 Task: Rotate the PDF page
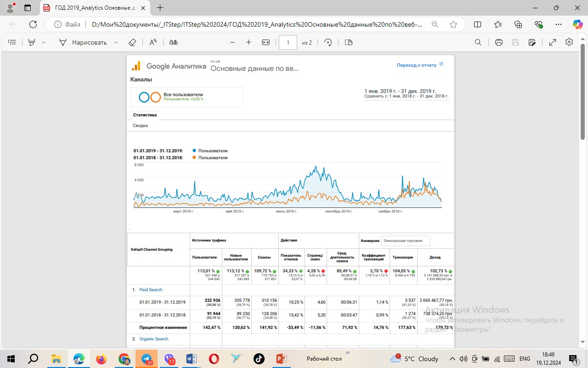click(328, 42)
